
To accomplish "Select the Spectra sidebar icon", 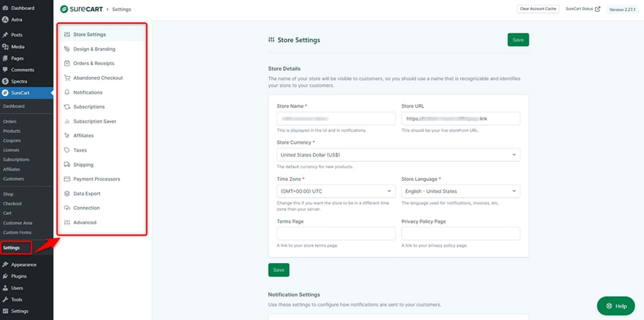I will [5, 81].
